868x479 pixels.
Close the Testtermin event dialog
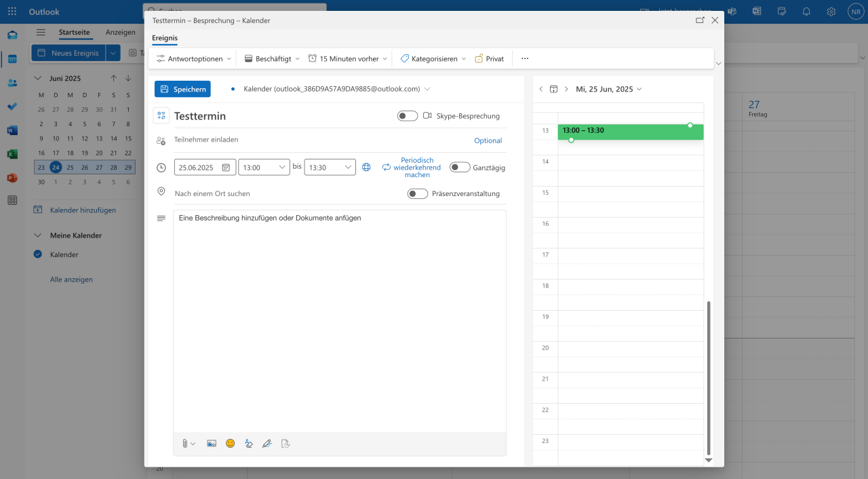[x=715, y=20]
